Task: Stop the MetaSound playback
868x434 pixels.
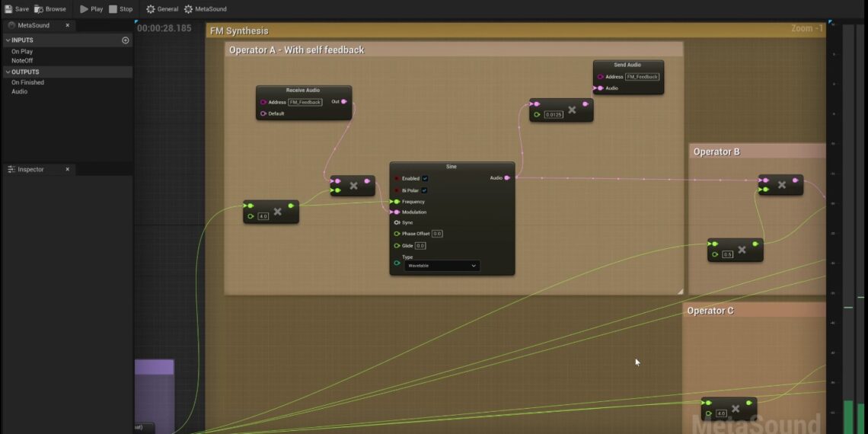Action: [x=113, y=9]
